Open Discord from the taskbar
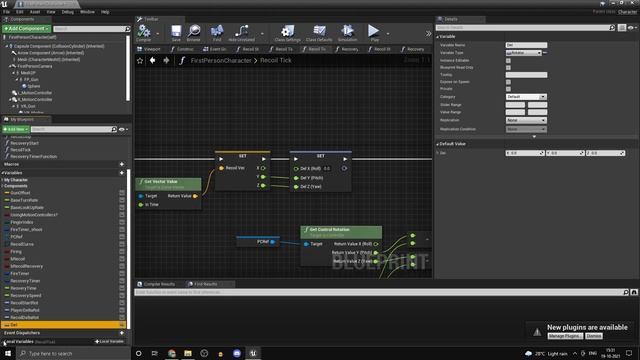Screen dimensions: 640x360 237,353
